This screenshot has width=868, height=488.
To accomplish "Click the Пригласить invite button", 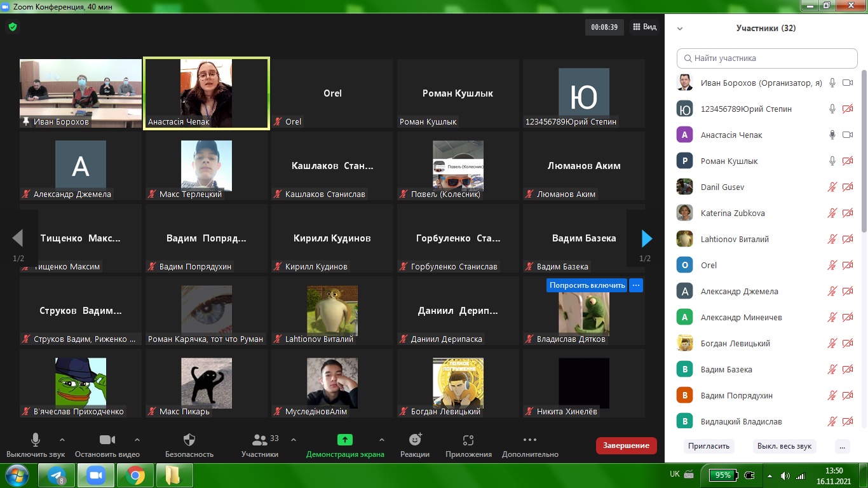I will pos(709,446).
